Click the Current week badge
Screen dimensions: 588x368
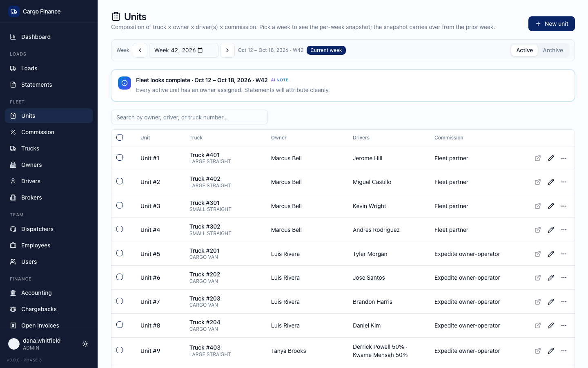click(326, 50)
